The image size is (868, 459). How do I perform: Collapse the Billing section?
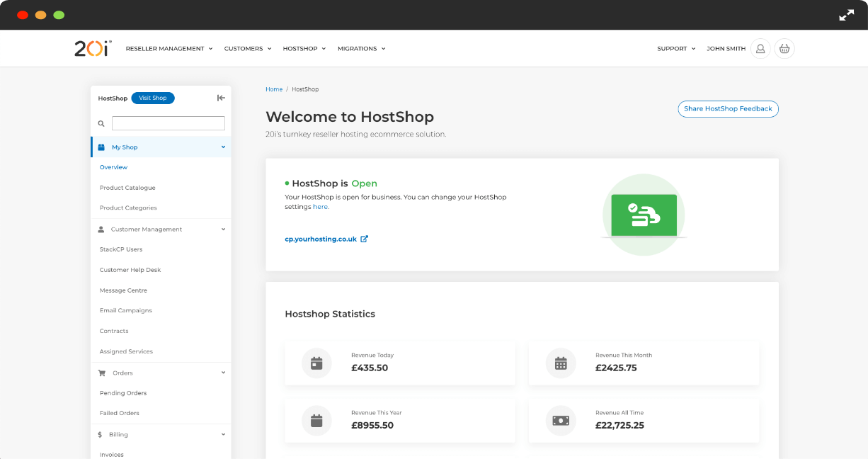223,434
